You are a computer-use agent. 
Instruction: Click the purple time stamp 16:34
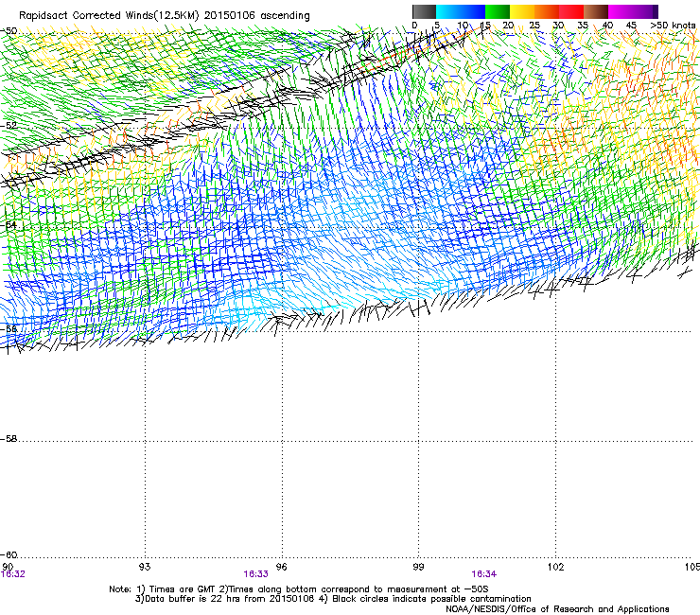[484, 574]
